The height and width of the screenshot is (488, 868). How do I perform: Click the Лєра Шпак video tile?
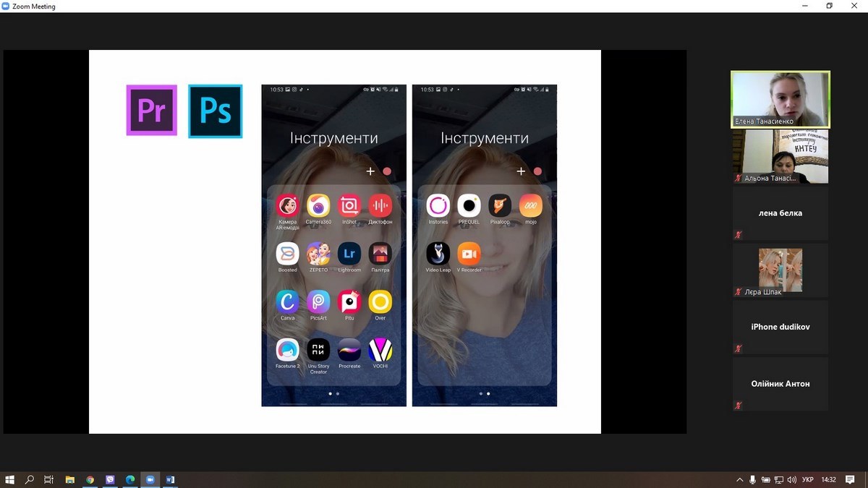[780, 270]
